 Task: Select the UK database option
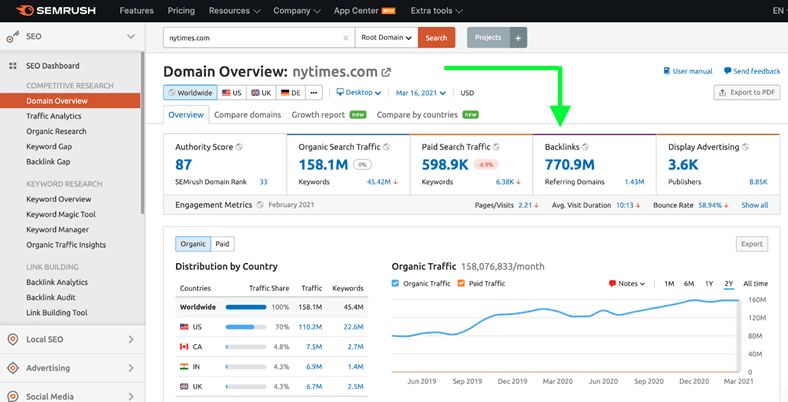coord(261,92)
